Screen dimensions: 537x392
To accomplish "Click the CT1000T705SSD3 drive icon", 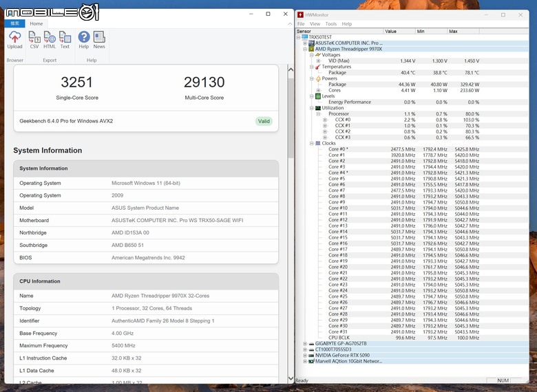I will point(311,349).
